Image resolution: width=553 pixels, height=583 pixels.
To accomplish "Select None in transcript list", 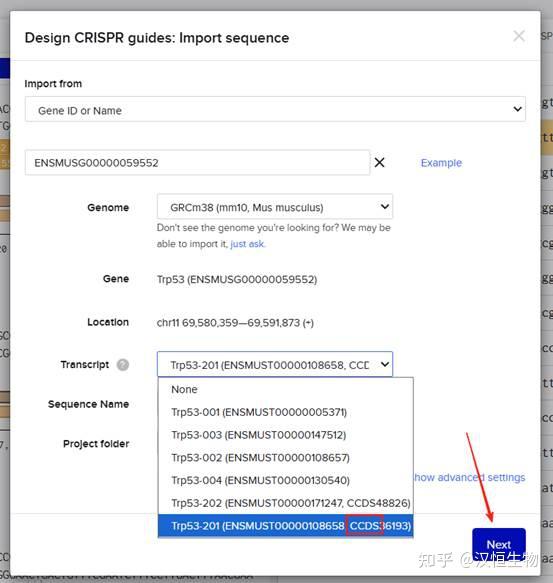I will pos(286,389).
